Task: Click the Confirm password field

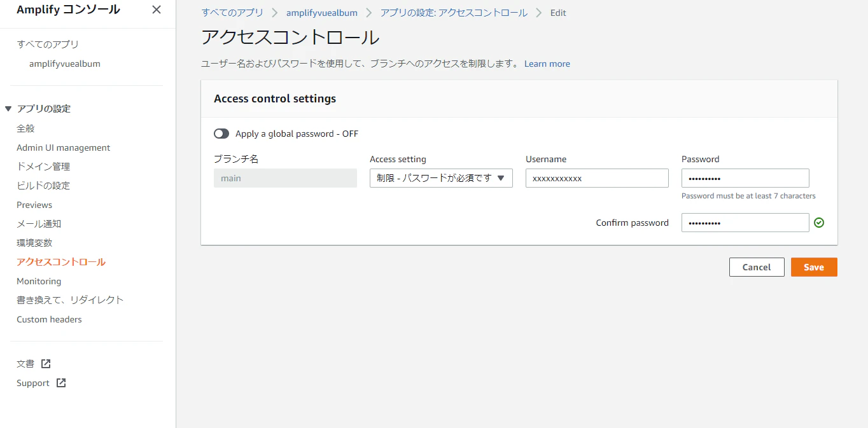Action: point(745,223)
